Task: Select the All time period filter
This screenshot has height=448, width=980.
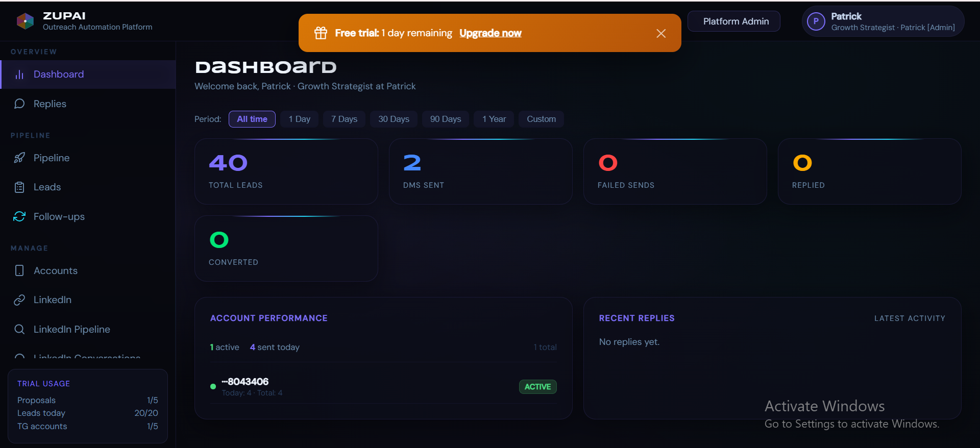Action: pyautogui.click(x=252, y=119)
